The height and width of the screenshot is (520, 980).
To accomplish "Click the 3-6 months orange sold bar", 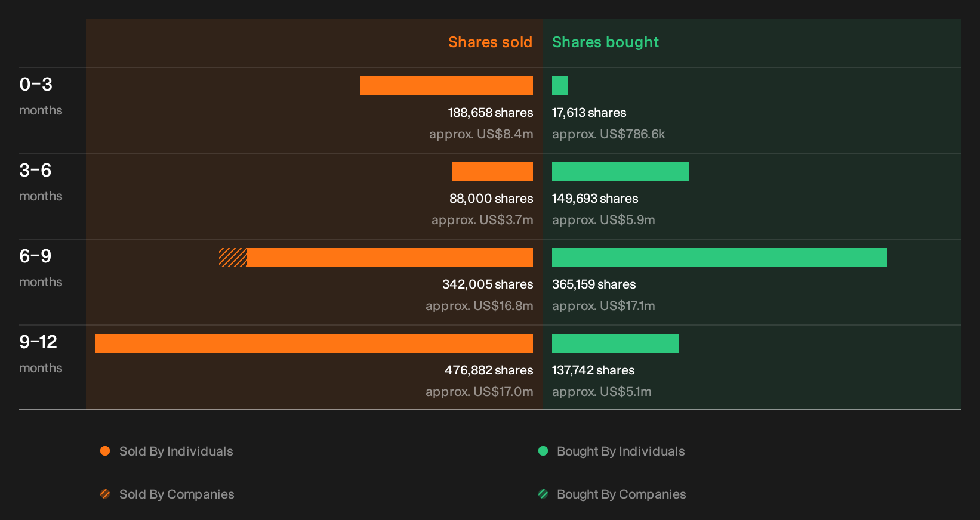I will (492, 172).
